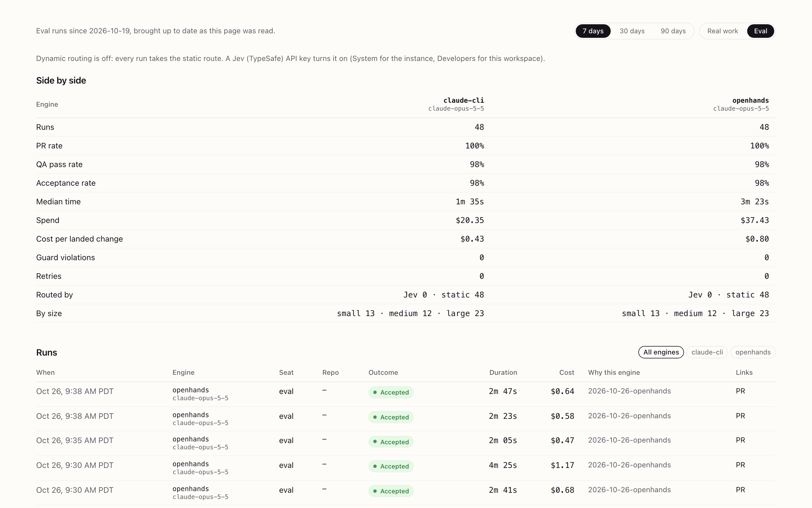
Task: Open PR link for the $0.58 run
Action: pyautogui.click(x=740, y=416)
